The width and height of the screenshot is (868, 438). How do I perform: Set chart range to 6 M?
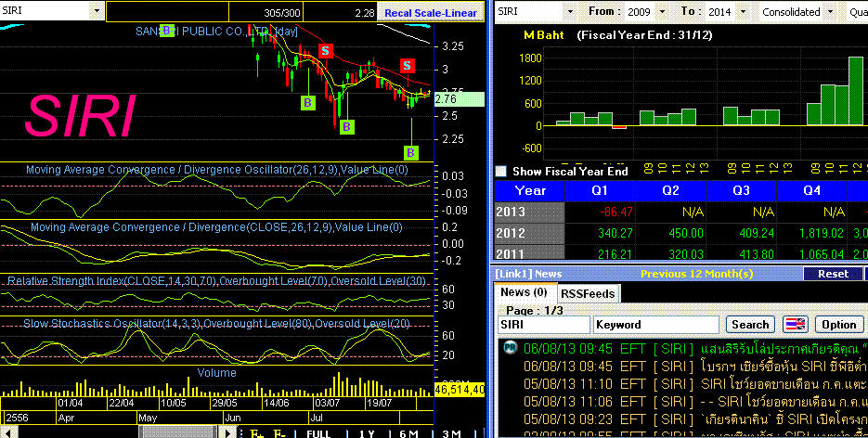click(x=408, y=433)
